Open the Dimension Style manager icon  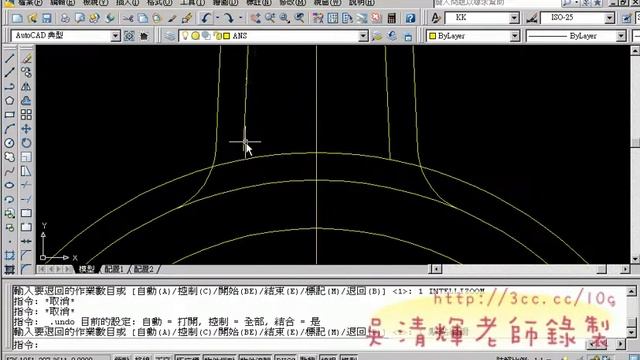[x=531, y=18]
